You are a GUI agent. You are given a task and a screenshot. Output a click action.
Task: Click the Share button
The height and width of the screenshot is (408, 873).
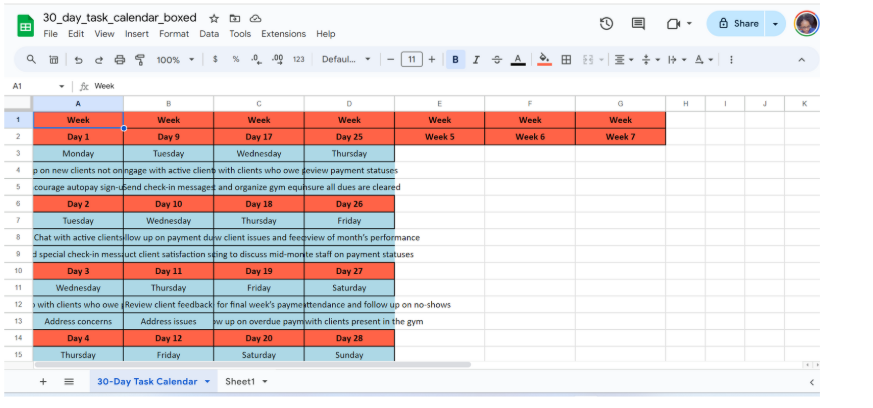[737, 24]
